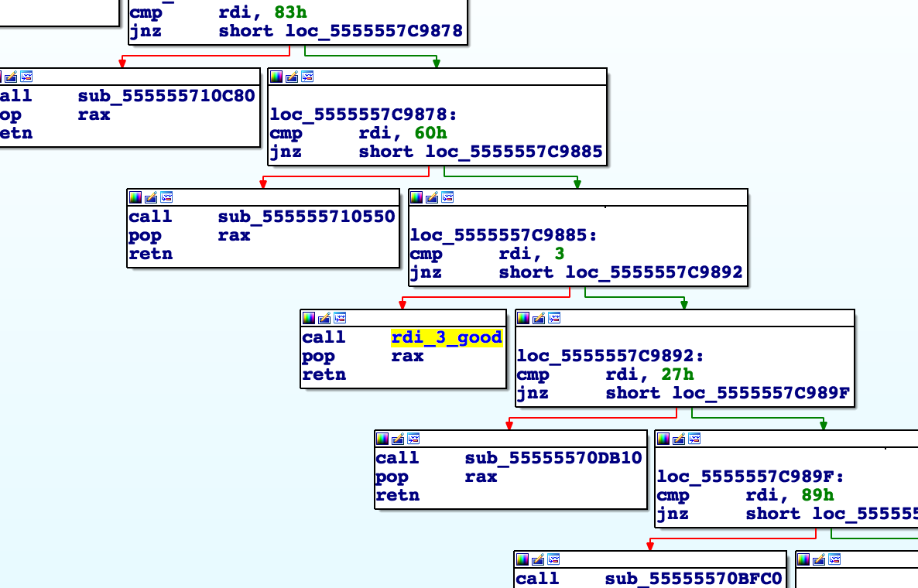Image resolution: width=918 pixels, height=588 pixels.
Task: Select the sub_555555710C80 call target
Action: (166, 96)
